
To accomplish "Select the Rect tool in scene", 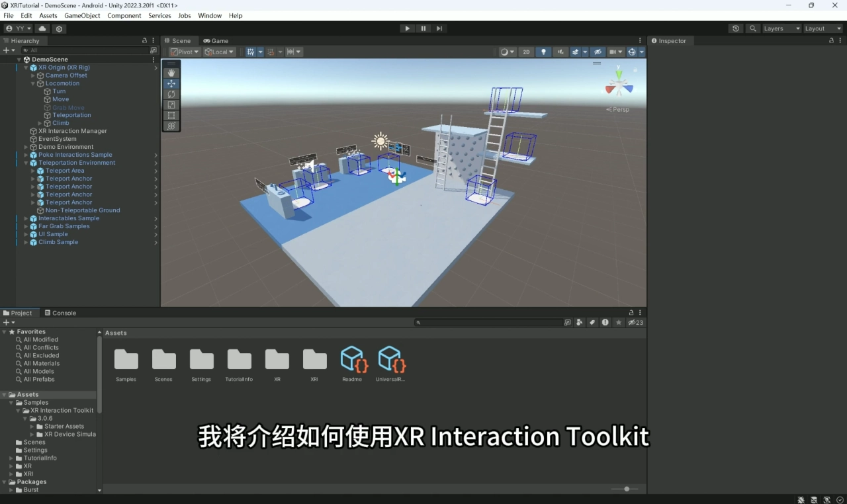I will [171, 115].
